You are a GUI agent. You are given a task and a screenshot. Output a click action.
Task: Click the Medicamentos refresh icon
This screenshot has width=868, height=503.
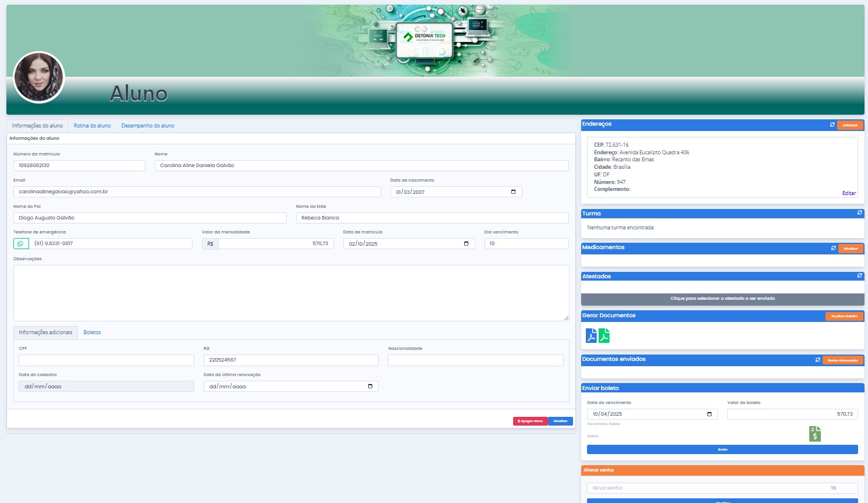point(834,249)
